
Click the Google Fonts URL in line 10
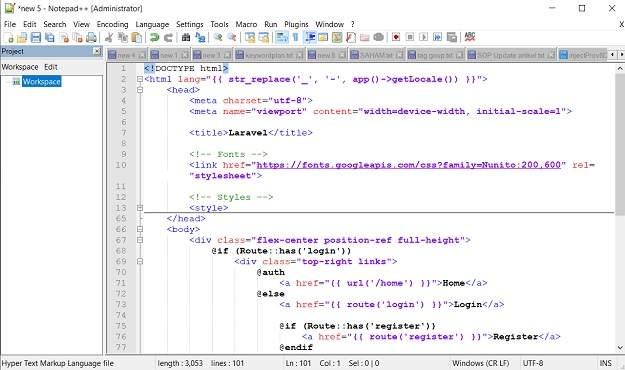point(409,165)
